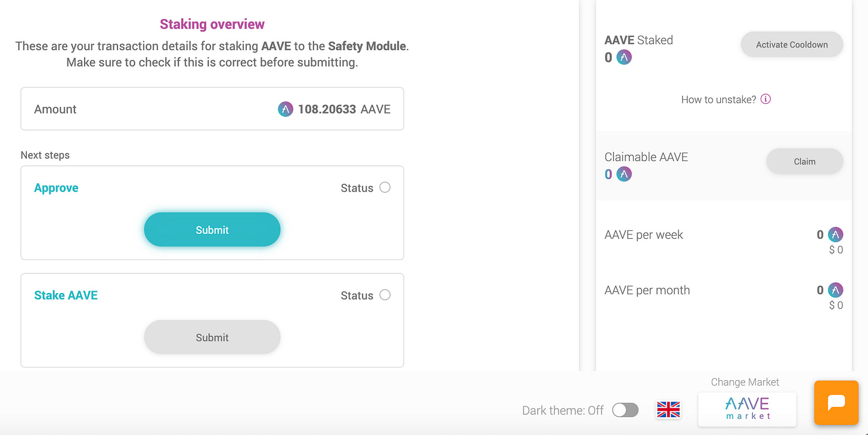Open the AAVE market switcher button
The width and height of the screenshot is (868, 435).
(x=748, y=409)
